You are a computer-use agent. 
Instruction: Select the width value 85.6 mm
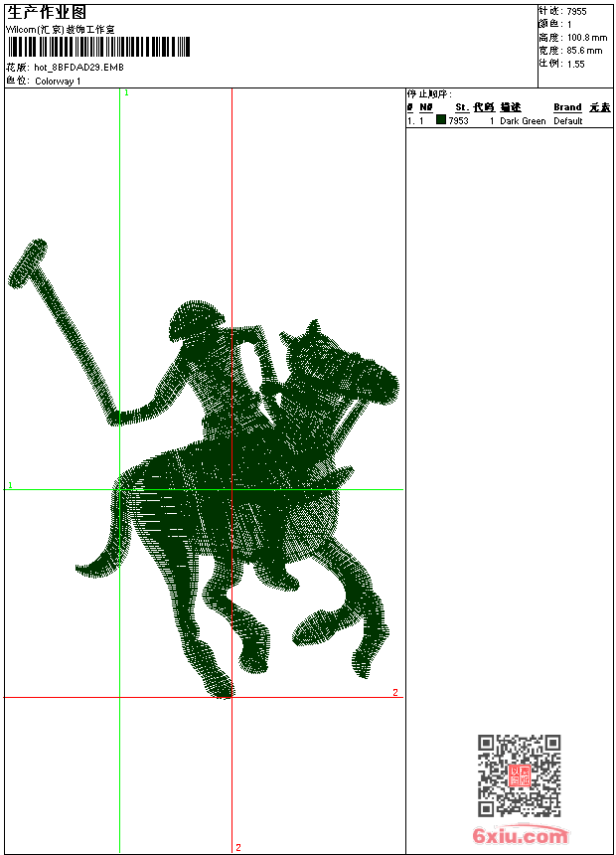584,51
